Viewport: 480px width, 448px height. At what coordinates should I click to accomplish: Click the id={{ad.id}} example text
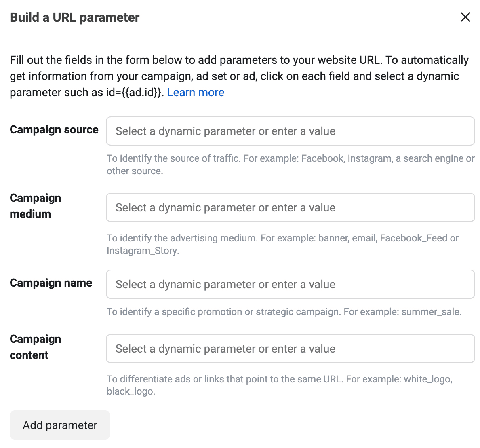pos(134,93)
